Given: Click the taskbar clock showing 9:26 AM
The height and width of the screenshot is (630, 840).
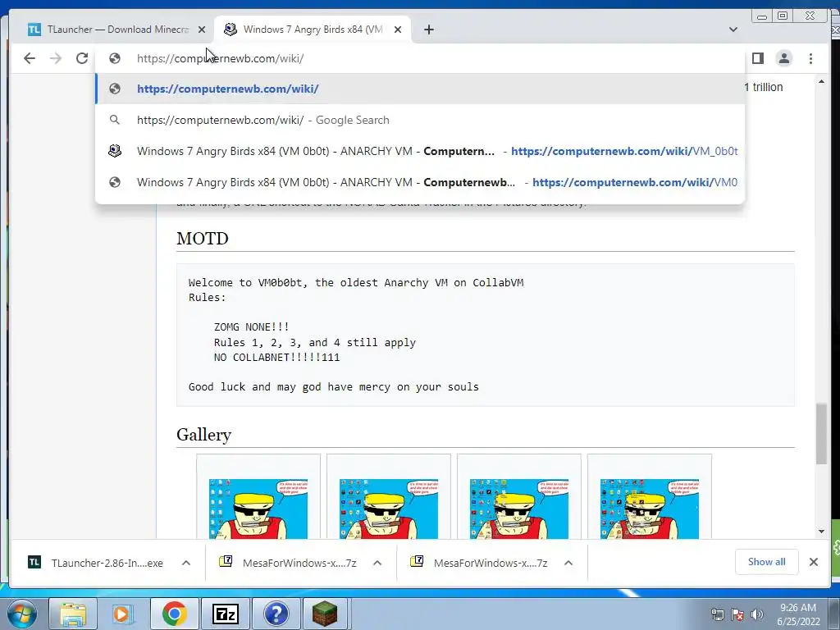Looking at the screenshot, I should [798, 614].
